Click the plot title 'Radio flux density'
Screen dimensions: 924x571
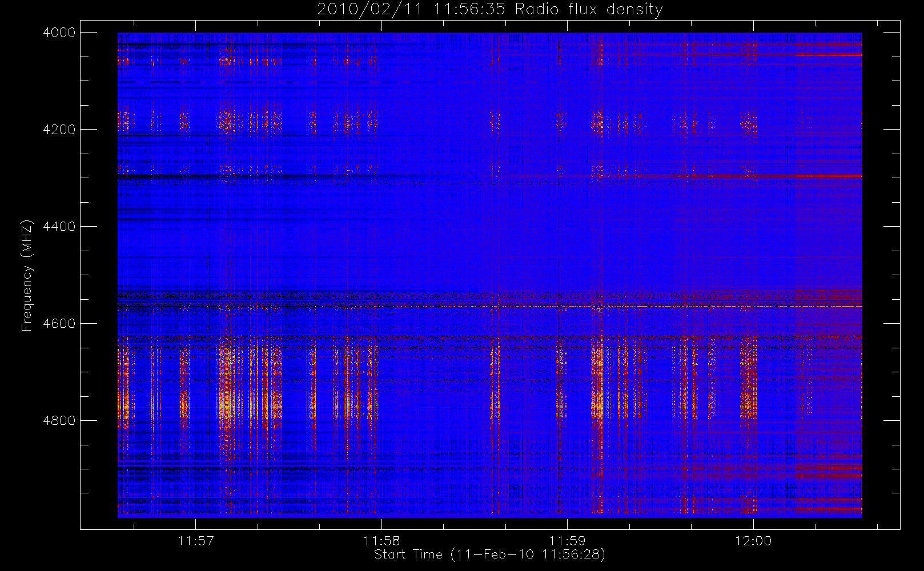click(589, 10)
